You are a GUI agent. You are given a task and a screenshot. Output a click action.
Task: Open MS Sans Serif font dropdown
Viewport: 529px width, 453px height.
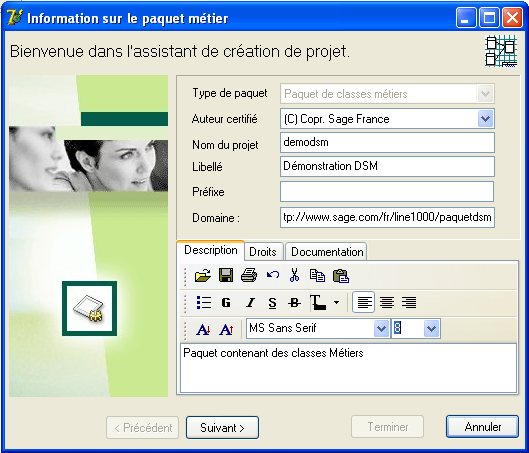pyautogui.click(x=381, y=329)
